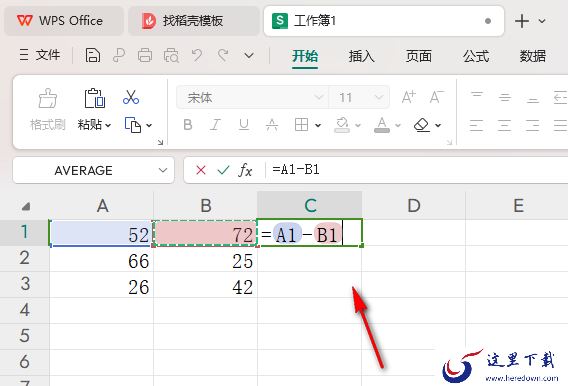Image resolution: width=568 pixels, height=386 pixels.
Task: Expand the AVERAGE name box dropdown
Action: (163, 170)
